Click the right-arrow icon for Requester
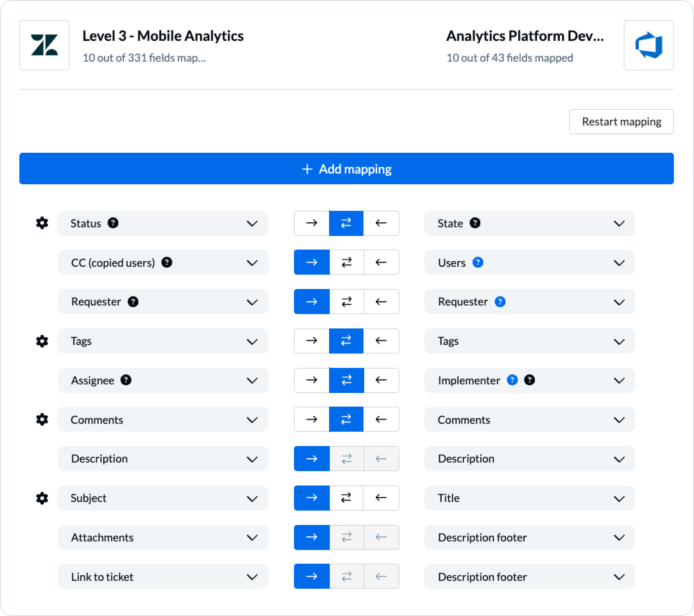 click(312, 302)
